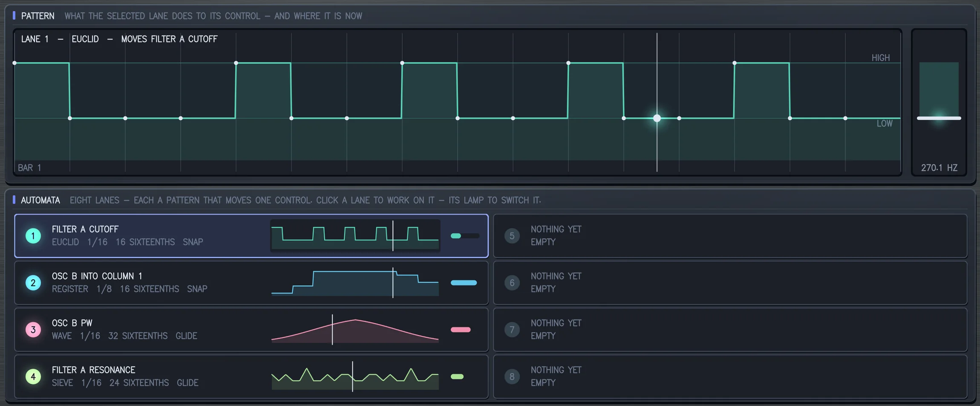Click the Wave curve preview in lane 3
Viewport: 980px width, 406px height.
(355, 329)
